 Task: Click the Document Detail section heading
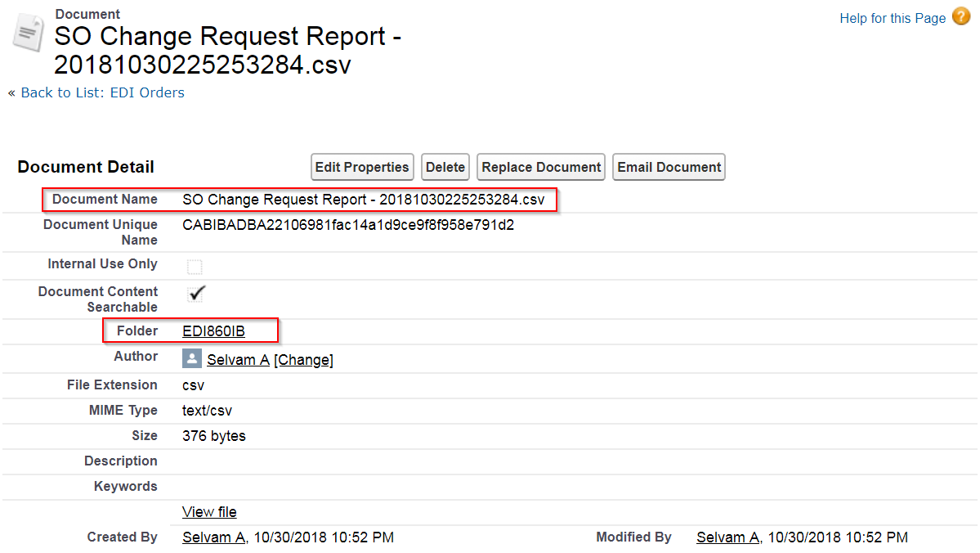(86, 167)
